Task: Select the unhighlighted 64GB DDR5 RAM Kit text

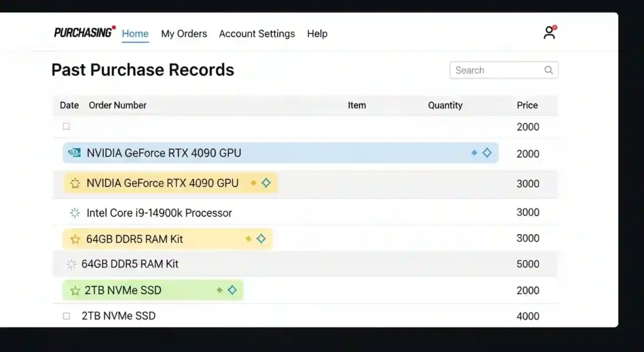Action: (x=130, y=264)
